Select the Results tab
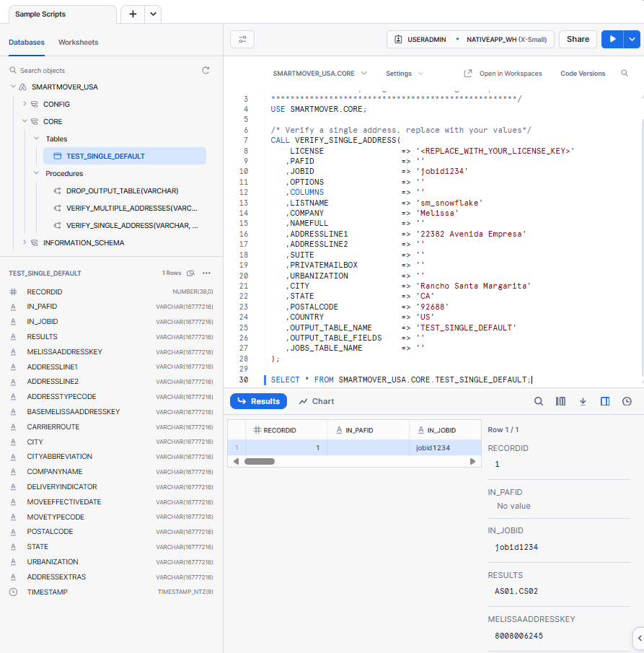 258,401
